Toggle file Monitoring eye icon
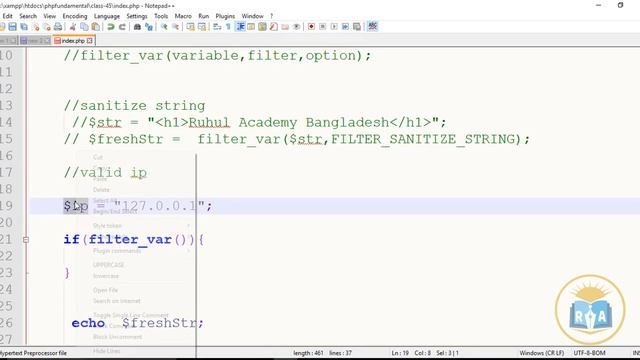 click(x=296, y=27)
